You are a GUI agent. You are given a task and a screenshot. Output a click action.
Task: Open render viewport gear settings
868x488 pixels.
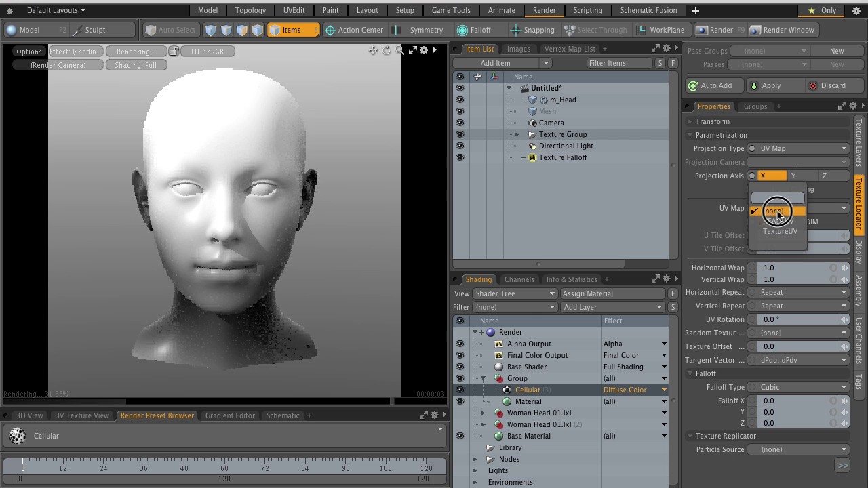424,51
